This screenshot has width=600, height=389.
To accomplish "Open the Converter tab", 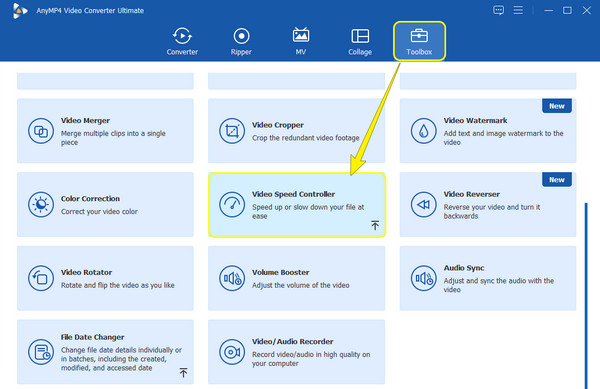I will (182, 41).
